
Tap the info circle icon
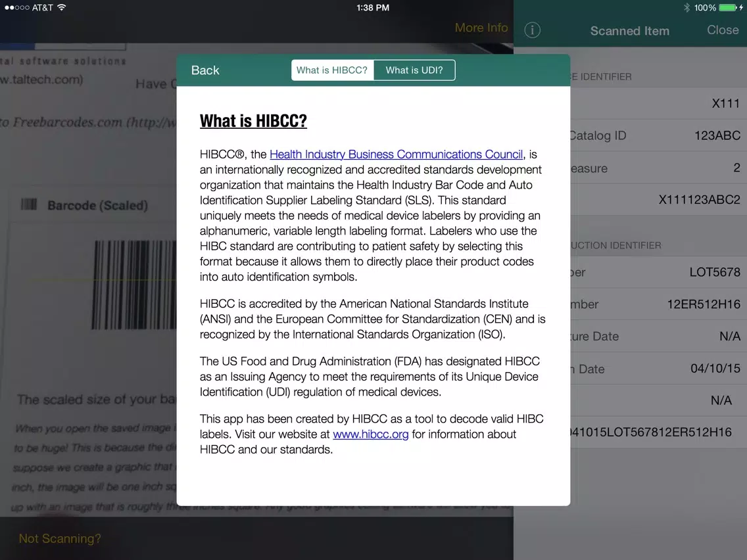click(x=532, y=30)
